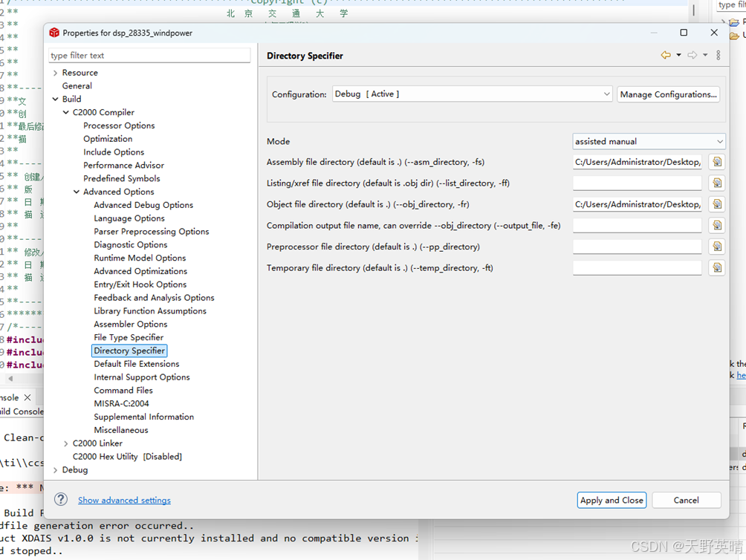
Task: Click the Properties dialog app icon
Action: click(54, 33)
